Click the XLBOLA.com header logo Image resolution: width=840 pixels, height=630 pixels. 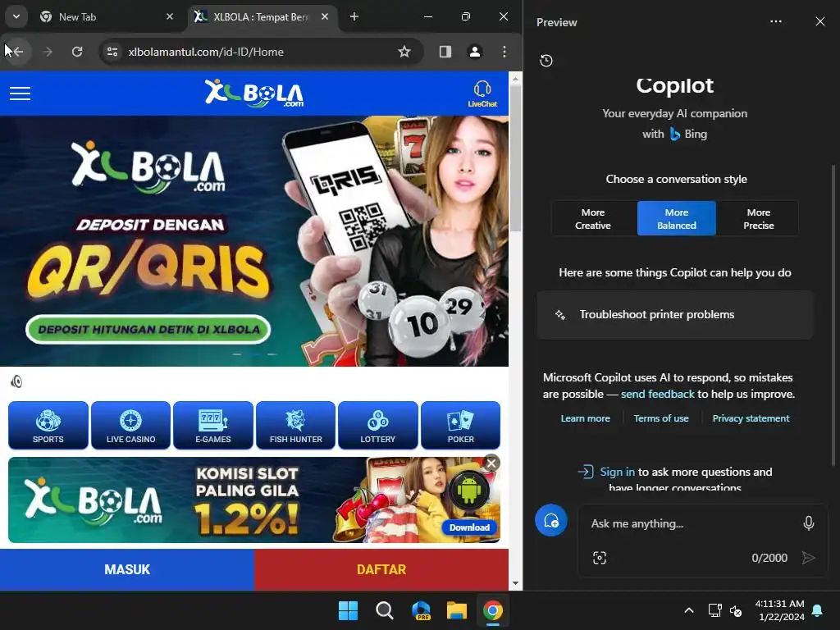(254, 94)
